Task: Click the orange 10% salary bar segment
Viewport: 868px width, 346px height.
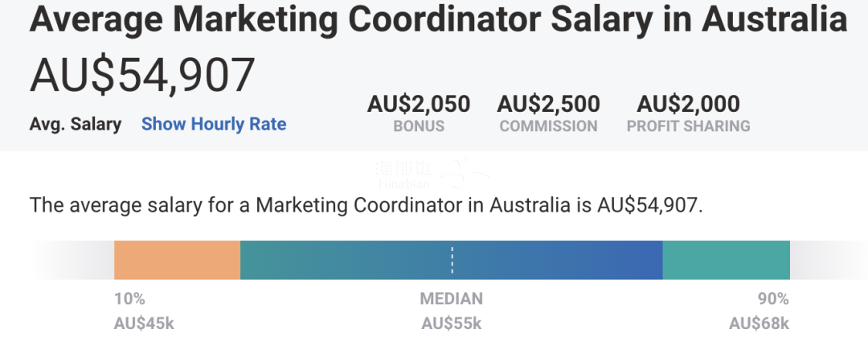Action: 177,260
